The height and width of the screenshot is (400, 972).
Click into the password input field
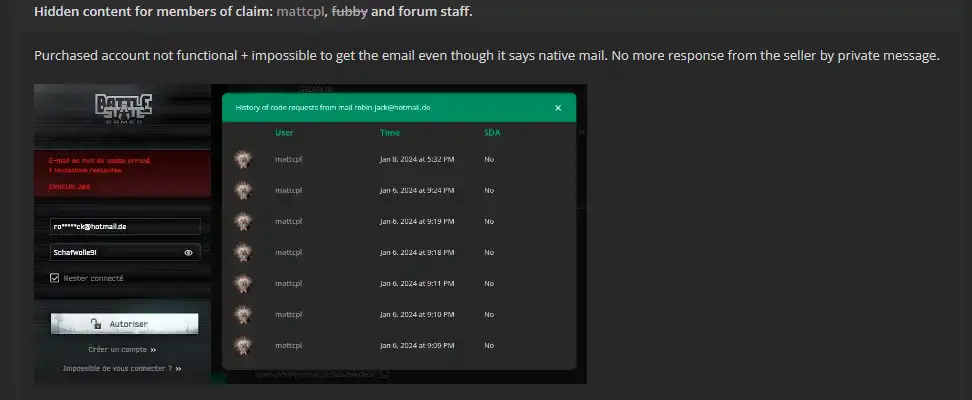tap(115, 253)
